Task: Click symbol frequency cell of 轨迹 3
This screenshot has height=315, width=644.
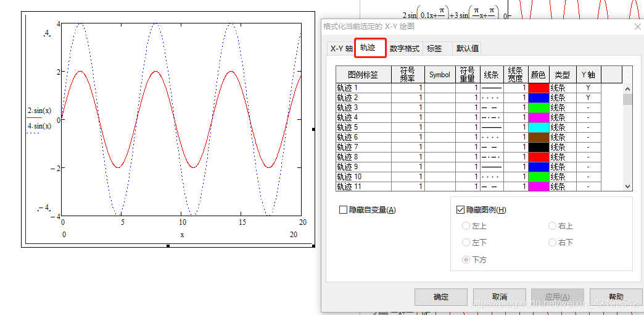Action: pos(408,107)
